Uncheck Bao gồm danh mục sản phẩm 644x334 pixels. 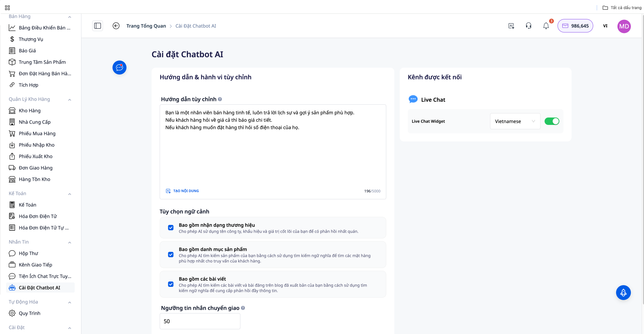tap(171, 255)
